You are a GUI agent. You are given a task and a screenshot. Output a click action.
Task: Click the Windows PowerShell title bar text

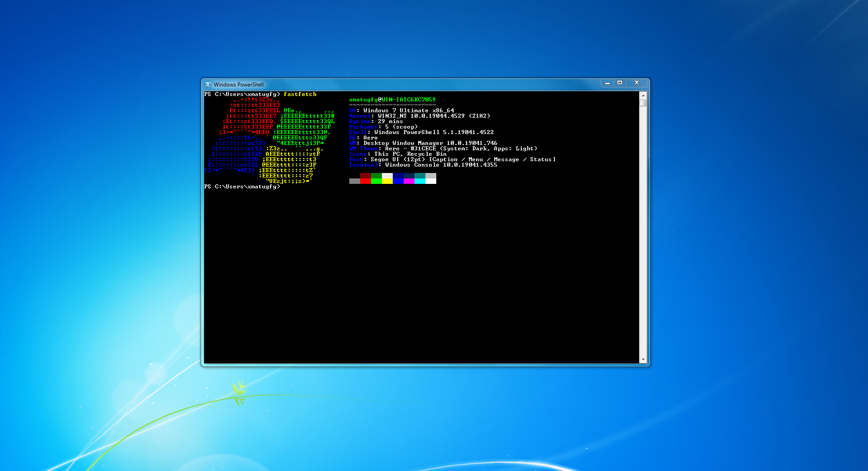pos(239,85)
